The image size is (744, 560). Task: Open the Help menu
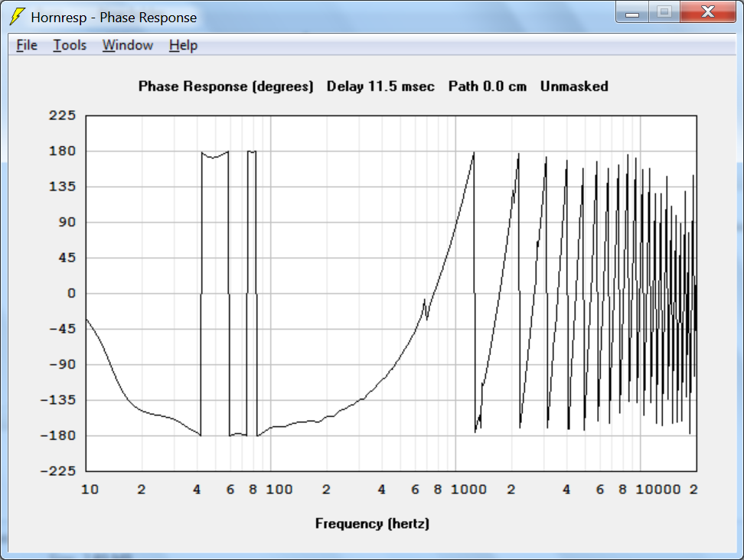point(183,45)
